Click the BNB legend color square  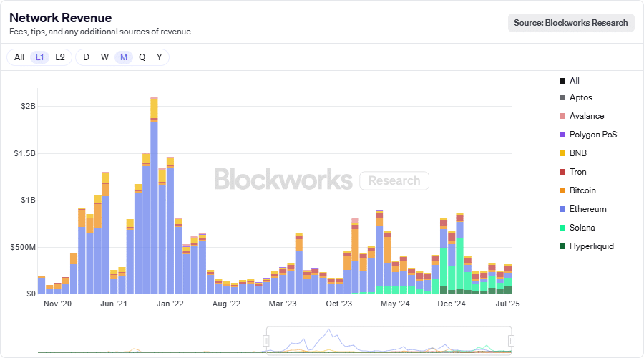pos(562,153)
